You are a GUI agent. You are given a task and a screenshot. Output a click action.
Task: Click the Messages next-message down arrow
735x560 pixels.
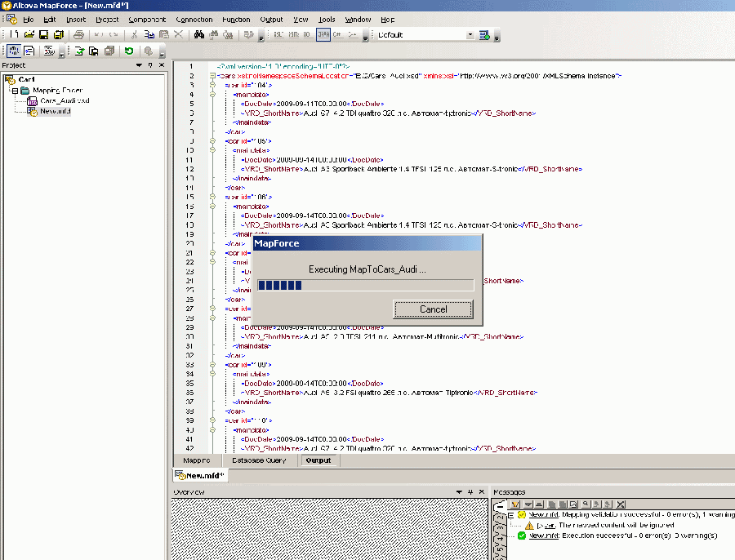(528, 504)
